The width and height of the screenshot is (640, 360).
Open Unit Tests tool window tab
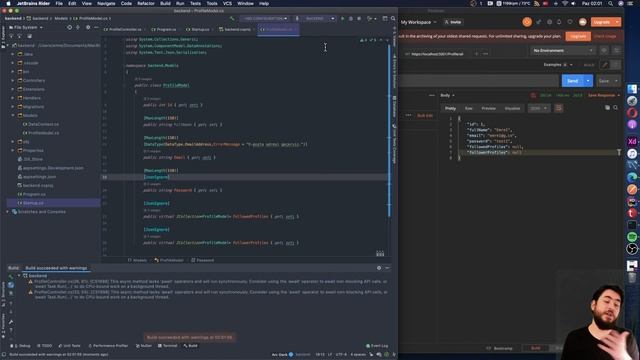[69, 346]
